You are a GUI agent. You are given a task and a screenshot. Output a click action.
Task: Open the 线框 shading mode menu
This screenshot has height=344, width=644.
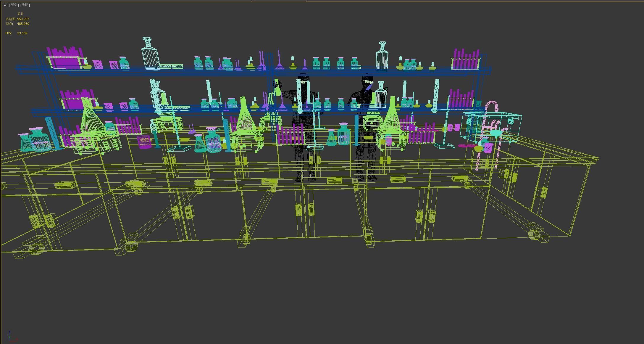pos(25,5)
